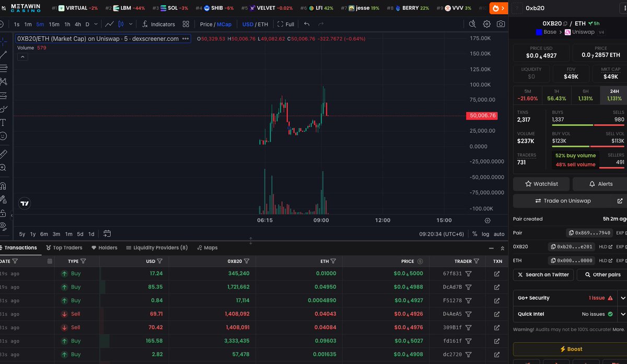This screenshot has width=627, height=364.
Task: Filter by trader 67f831
Action: [x=469, y=273]
